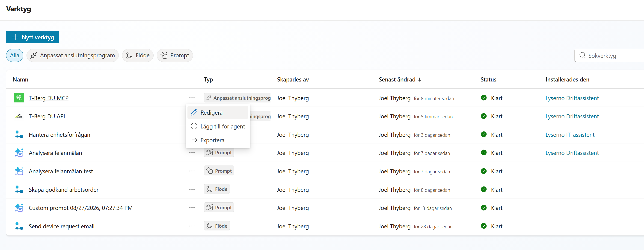Viewport: 644px width, 250px height.
Task: Filter by Anpassat anslutningsprogram
Action: click(72, 55)
